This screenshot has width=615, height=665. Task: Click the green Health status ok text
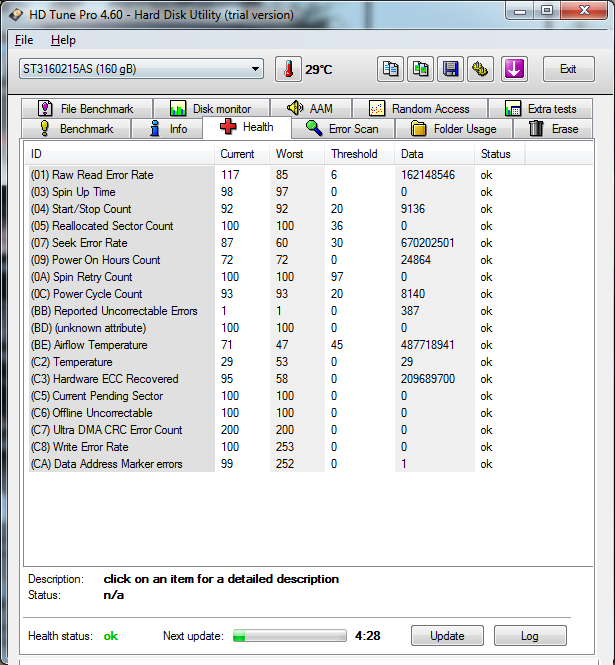111,636
